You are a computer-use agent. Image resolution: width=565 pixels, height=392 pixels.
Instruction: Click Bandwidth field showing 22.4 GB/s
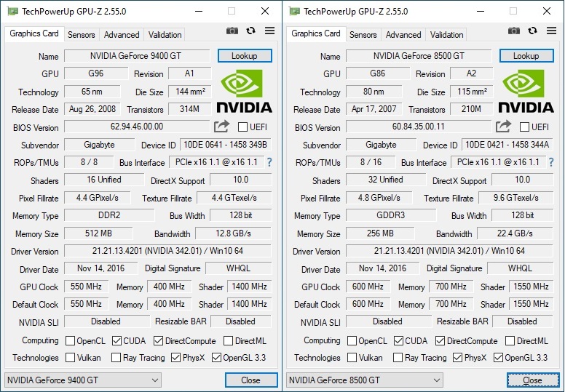515,233
